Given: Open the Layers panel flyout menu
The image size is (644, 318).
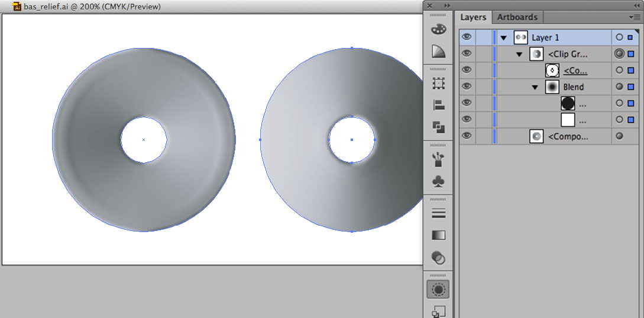Looking at the screenshot, I should point(634,17).
